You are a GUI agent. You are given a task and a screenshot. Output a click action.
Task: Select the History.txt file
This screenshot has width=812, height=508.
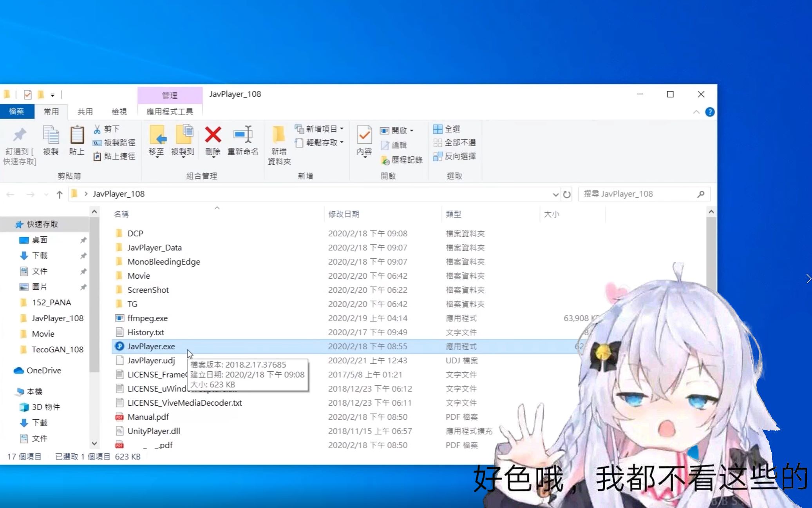(x=146, y=332)
